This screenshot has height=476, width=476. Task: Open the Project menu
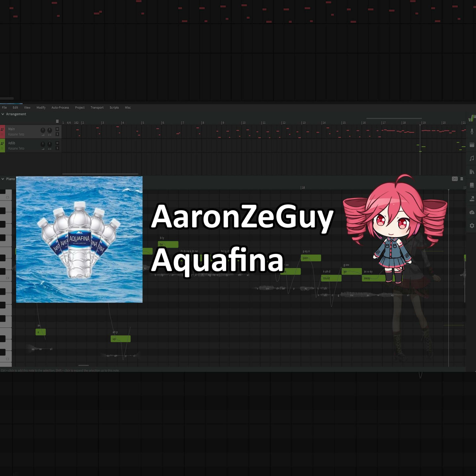point(80,107)
